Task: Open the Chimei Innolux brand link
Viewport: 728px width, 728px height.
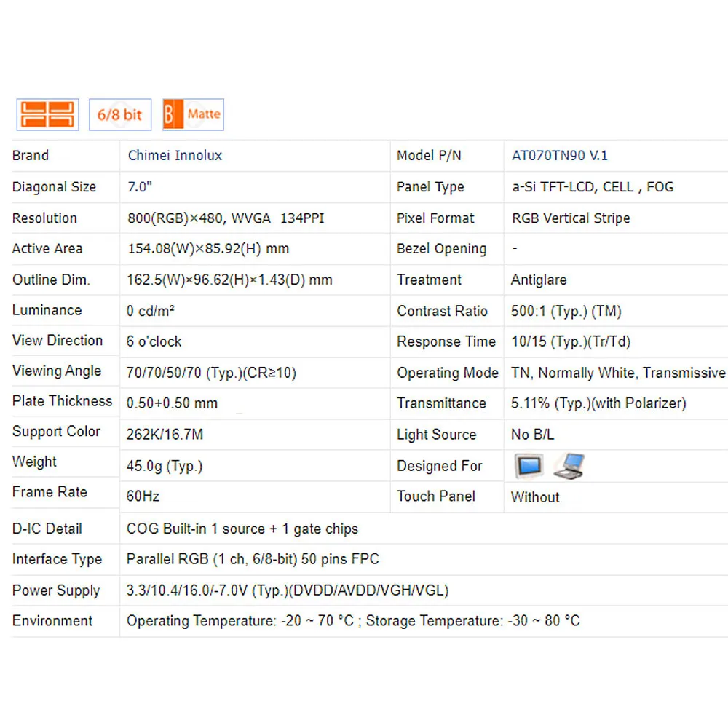Action: coord(175,156)
